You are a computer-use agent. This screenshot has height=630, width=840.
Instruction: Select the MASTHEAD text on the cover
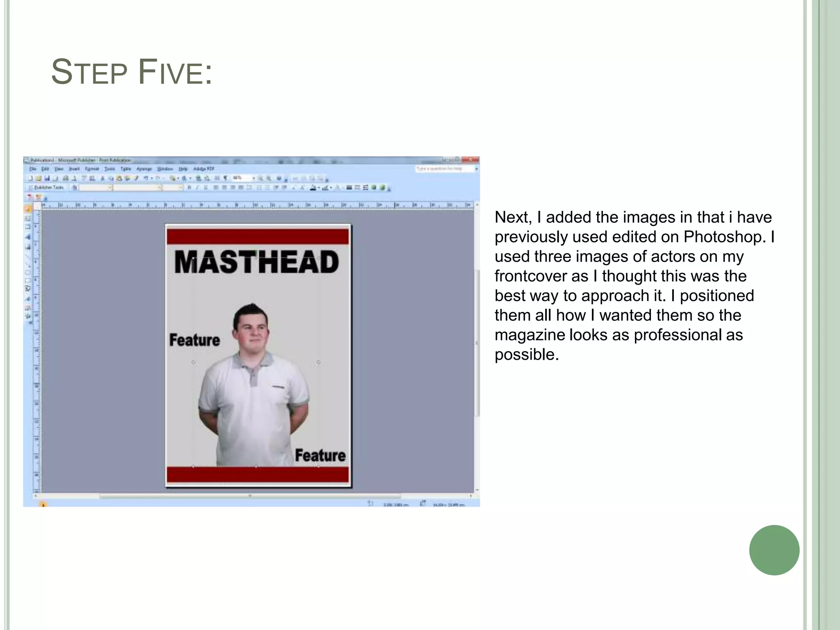click(x=257, y=262)
